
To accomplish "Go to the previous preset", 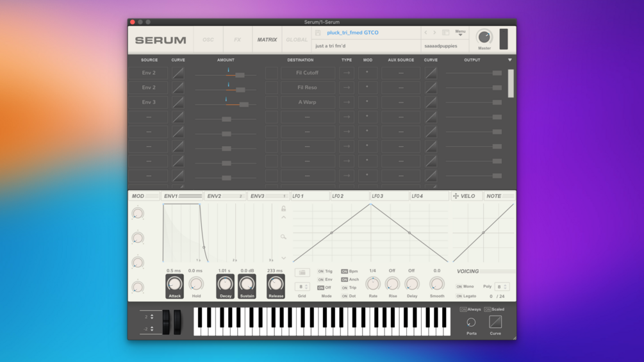I will tap(425, 33).
